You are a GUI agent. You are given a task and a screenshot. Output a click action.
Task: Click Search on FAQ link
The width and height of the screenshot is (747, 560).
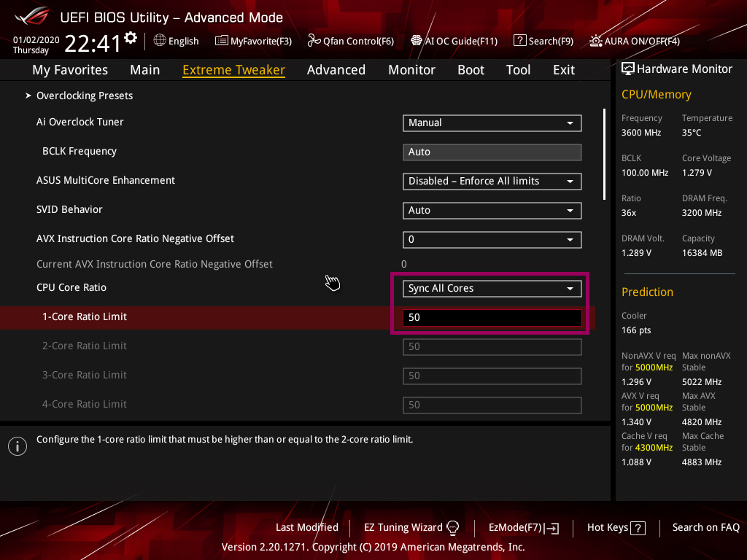tap(705, 528)
